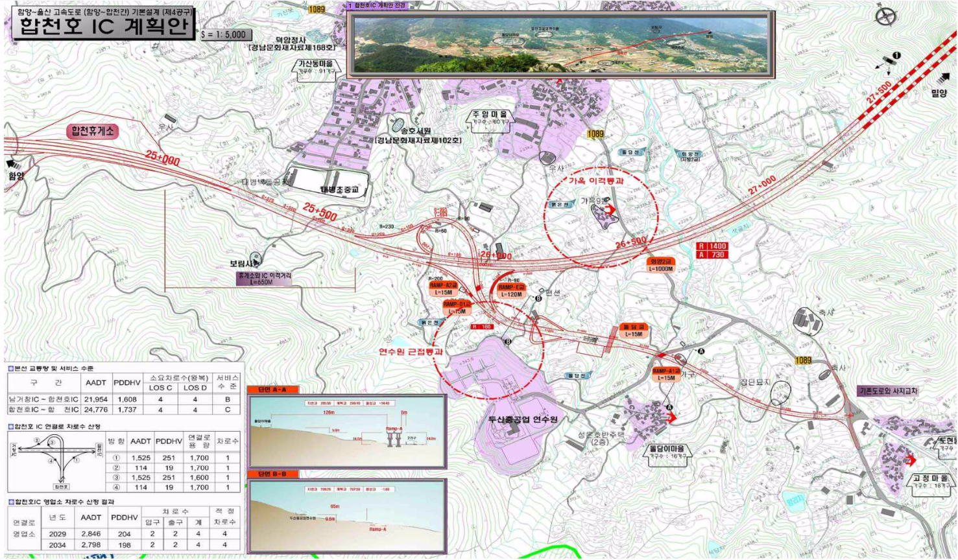Click the 두산중공업 연수원 label
The height and width of the screenshot is (560, 958).
[523, 419]
